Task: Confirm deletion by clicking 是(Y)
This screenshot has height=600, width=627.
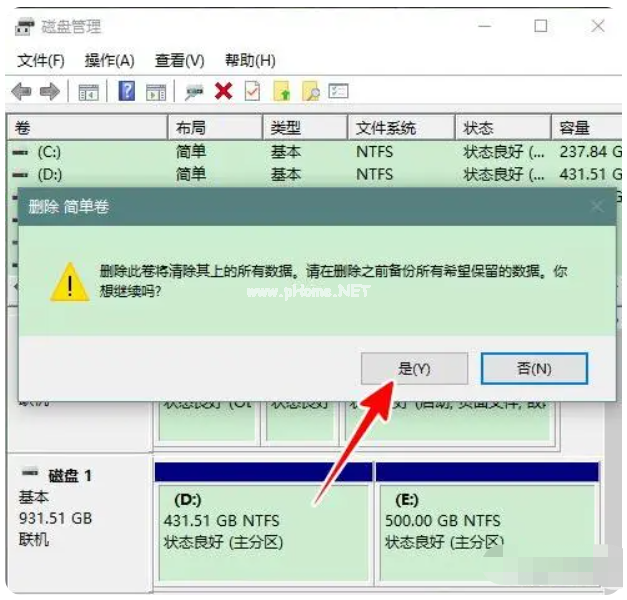Action: pyautogui.click(x=414, y=368)
